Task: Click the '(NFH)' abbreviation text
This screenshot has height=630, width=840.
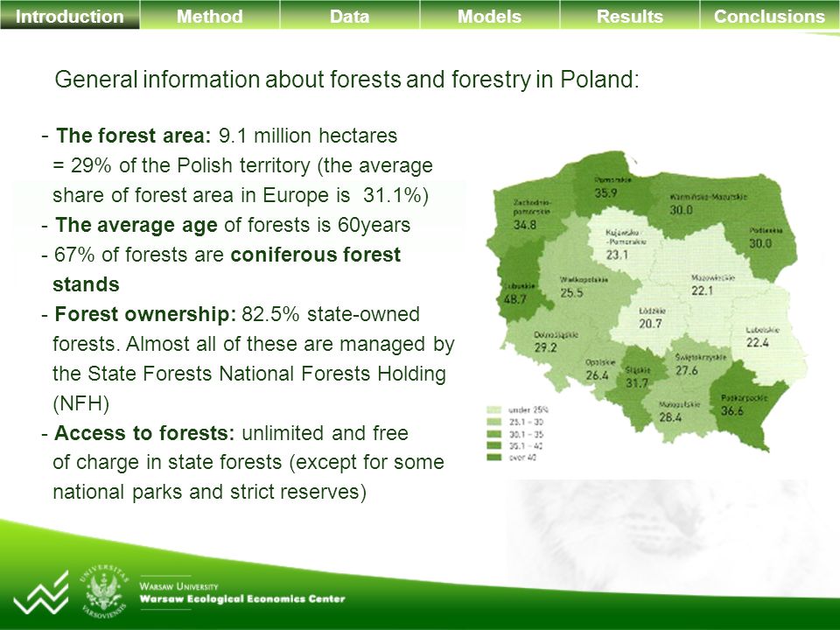Action: [80, 402]
